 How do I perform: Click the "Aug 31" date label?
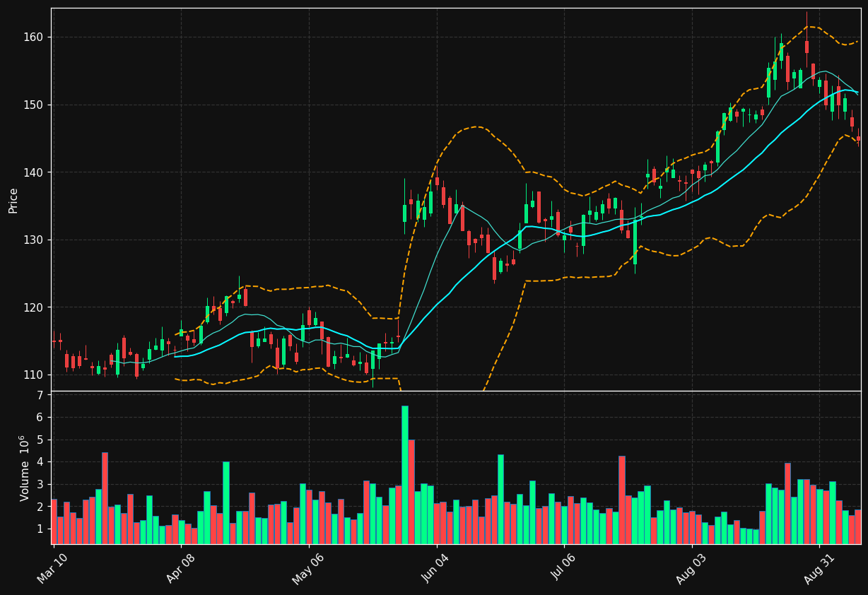(819, 569)
